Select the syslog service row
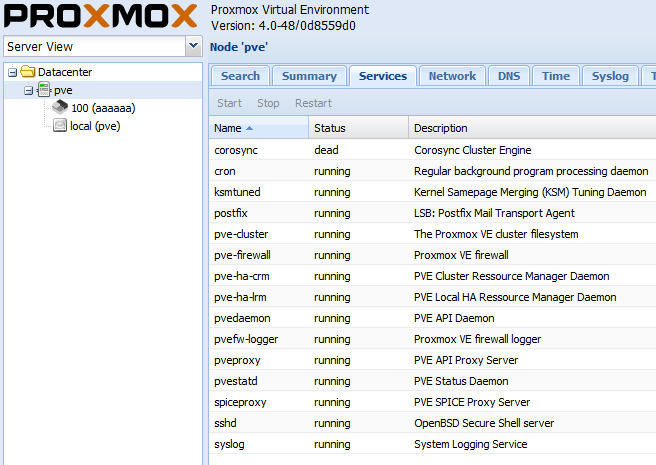656x465 pixels. (x=433, y=444)
